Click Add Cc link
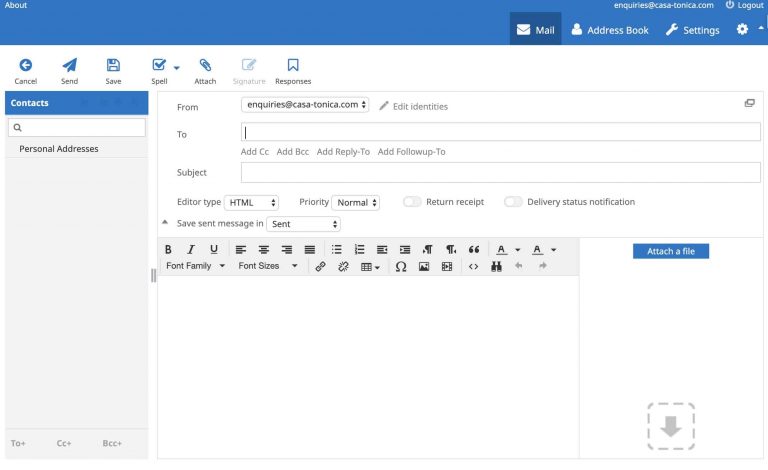 (255, 152)
